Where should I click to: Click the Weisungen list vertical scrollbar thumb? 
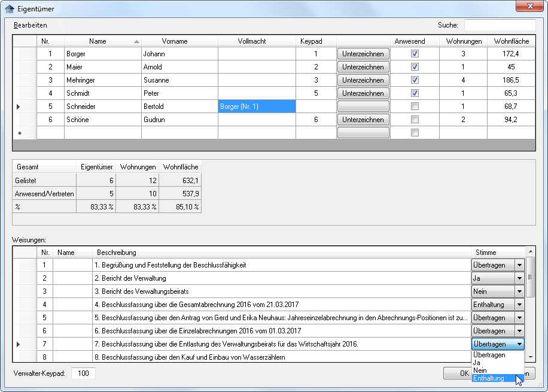[530, 278]
